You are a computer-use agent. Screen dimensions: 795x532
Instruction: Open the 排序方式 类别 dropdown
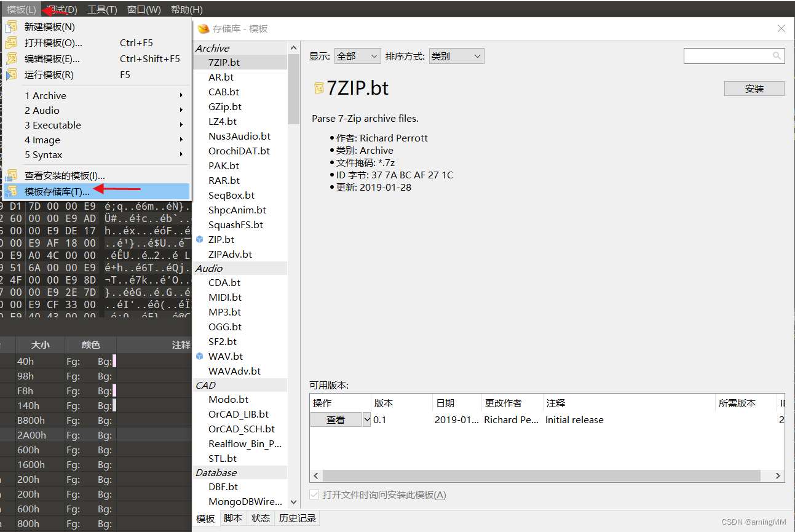[457, 56]
